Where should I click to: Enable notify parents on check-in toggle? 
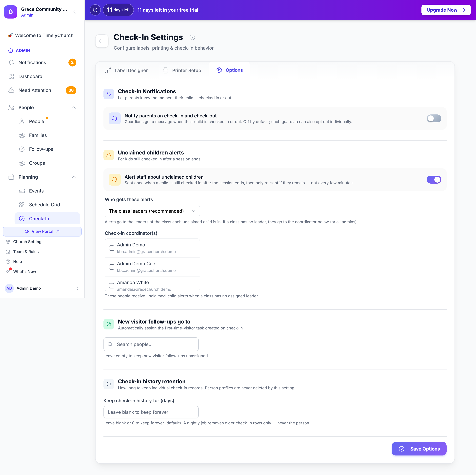point(434,119)
